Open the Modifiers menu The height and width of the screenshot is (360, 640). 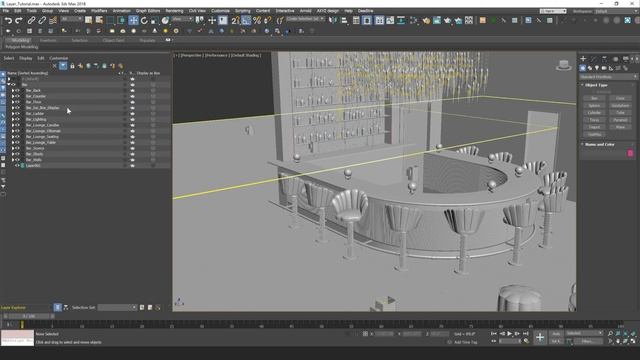[99, 11]
